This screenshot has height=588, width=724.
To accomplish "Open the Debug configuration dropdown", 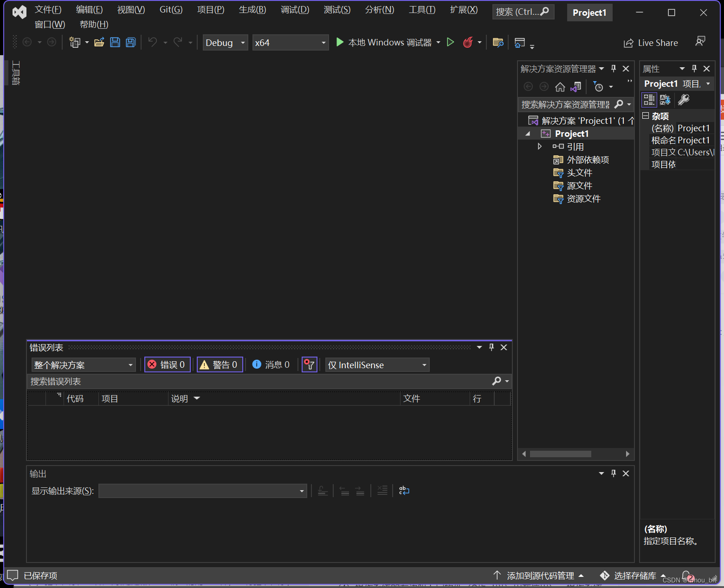I will [226, 43].
